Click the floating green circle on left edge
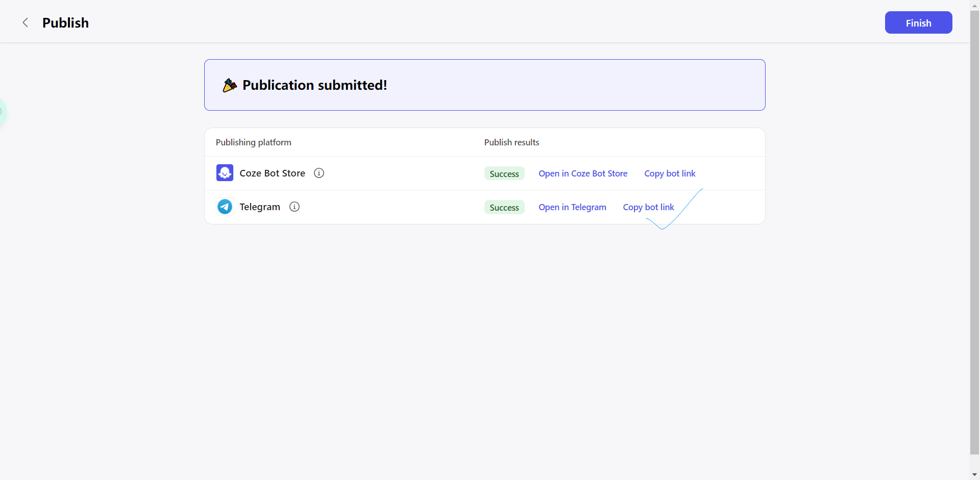This screenshot has height=480, width=980. [x=2, y=112]
